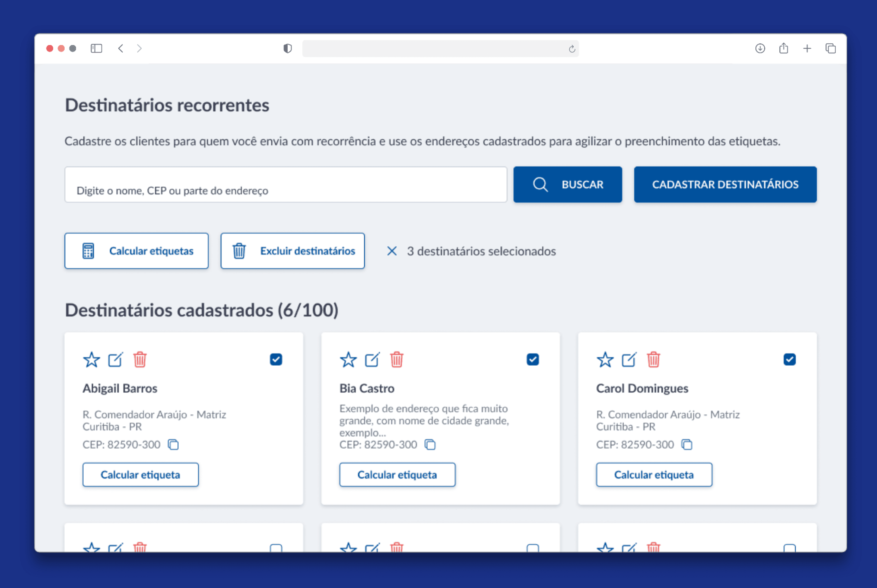
Task: Click Calcular etiqueta on Carol Domingues card
Action: click(x=654, y=475)
